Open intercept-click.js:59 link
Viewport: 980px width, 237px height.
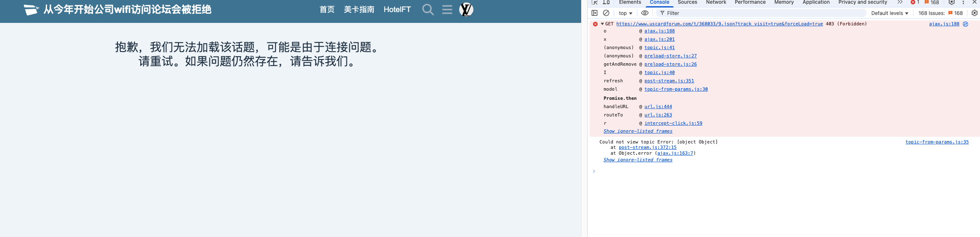673,123
